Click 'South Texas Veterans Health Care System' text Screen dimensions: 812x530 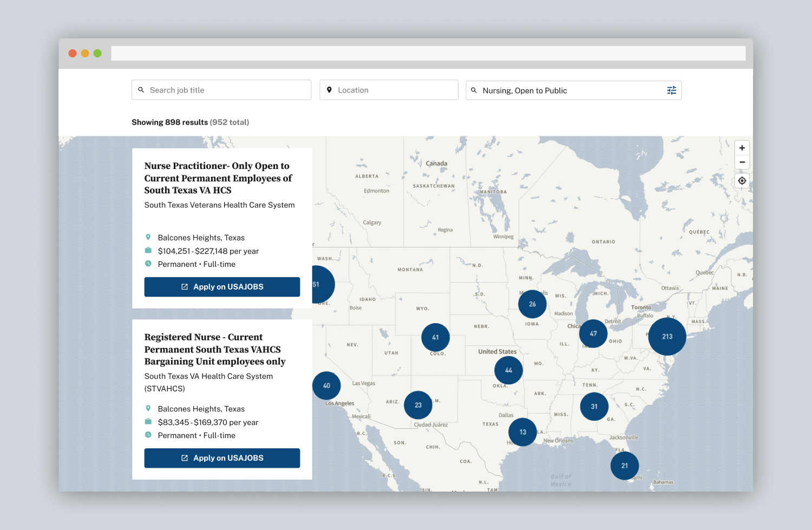220,205
